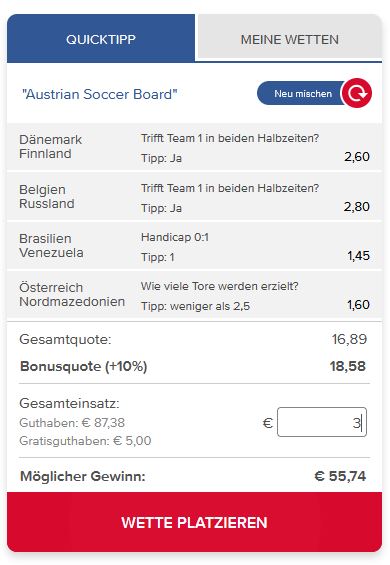Click the Wette Platzieren button
The height and width of the screenshot is (565, 390).
tap(195, 522)
